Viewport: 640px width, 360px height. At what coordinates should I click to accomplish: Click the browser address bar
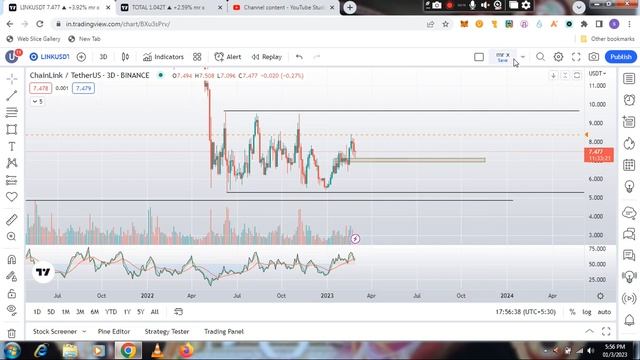click(x=241, y=24)
